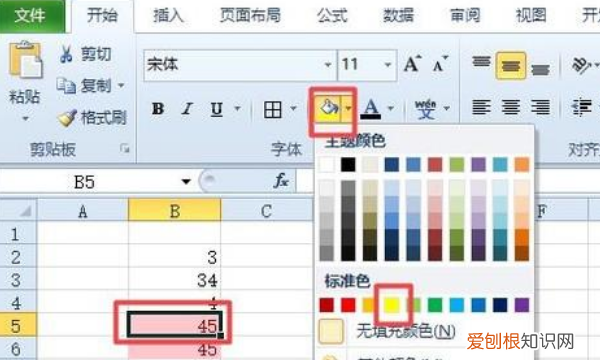Select column A header
Screen dimensions: 600x360
[83, 210]
